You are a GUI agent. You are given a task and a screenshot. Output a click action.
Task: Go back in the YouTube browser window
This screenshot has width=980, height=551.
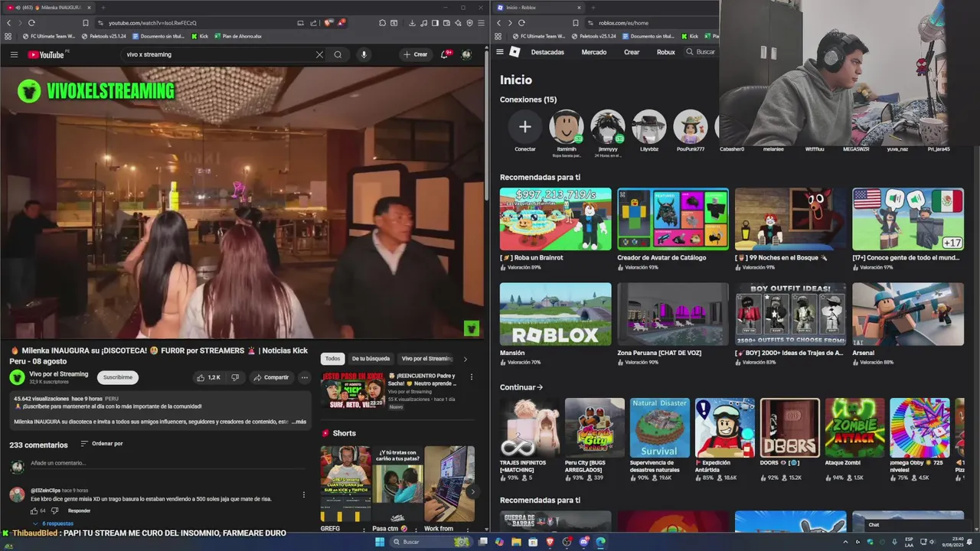(x=9, y=23)
